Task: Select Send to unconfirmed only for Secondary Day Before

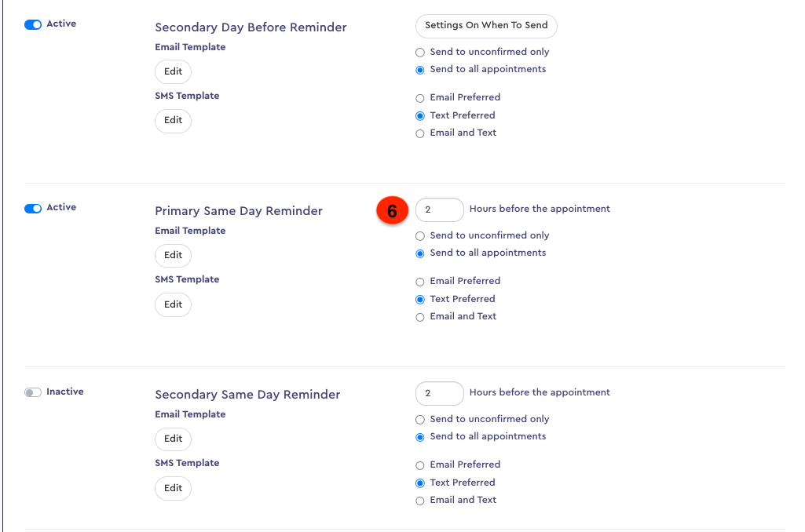Action: click(x=419, y=52)
